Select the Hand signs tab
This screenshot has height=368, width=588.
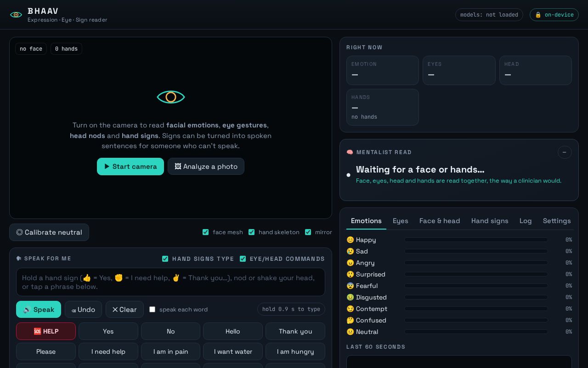[x=490, y=221]
